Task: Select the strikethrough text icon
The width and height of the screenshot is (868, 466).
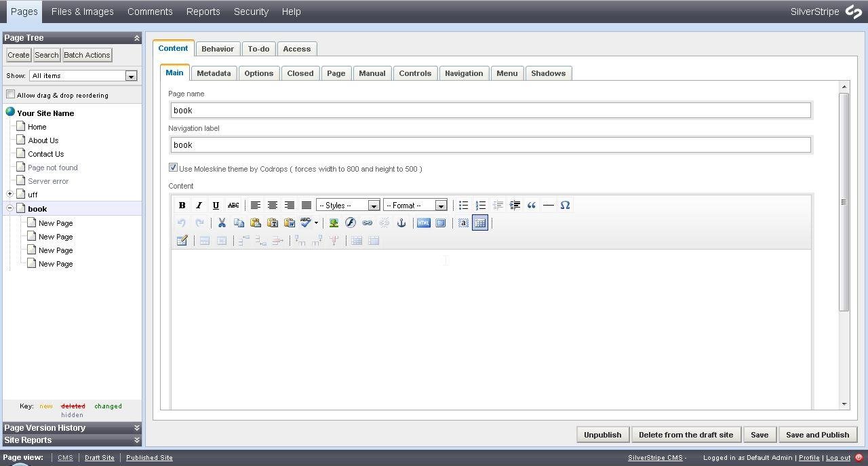Action: [x=233, y=205]
